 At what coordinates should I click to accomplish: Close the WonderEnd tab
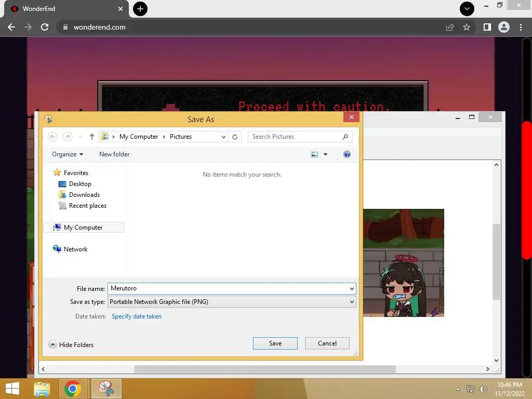point(121,9)
